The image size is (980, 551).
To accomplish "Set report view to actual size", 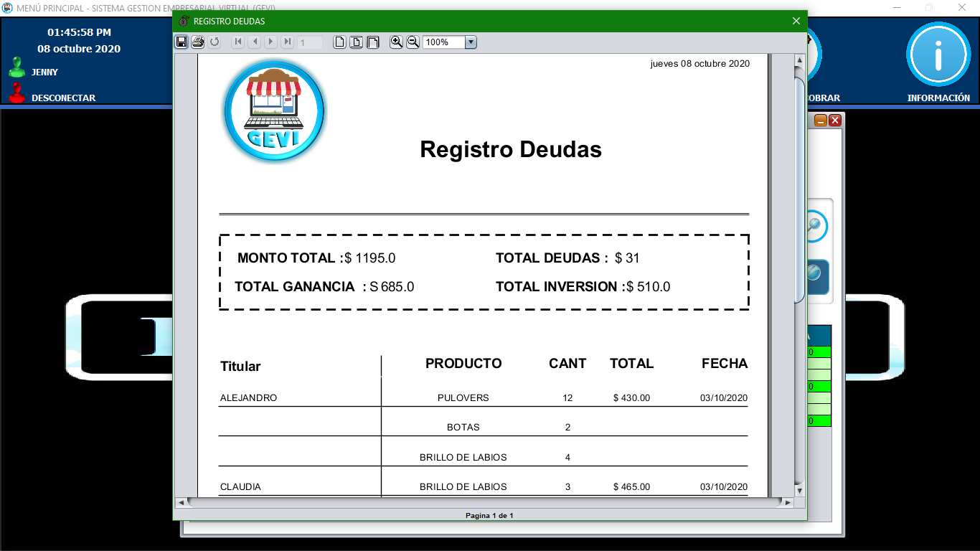I will [340, 42].
